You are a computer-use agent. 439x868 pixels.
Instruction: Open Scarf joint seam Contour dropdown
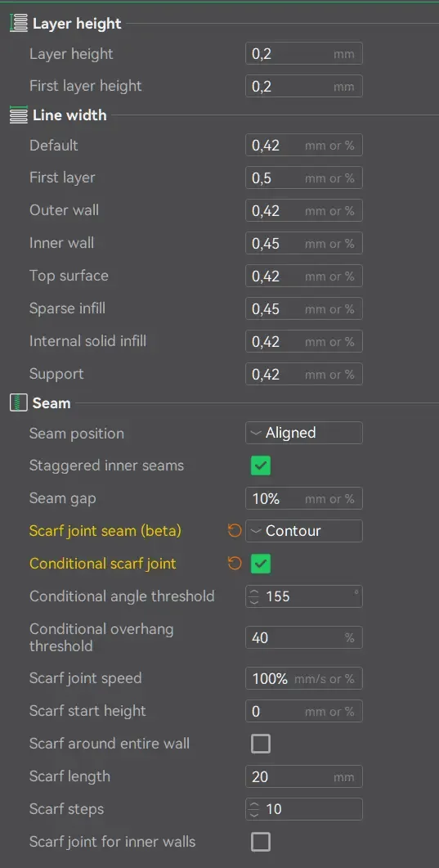click(x=304, y=531)
